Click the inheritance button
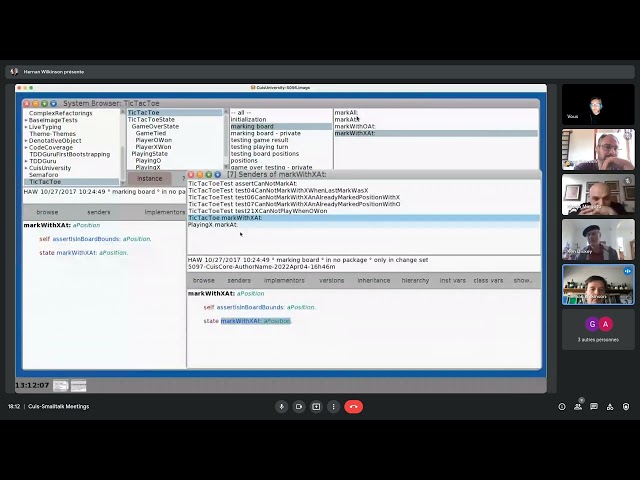This screenshot has width=640, height=480. (374, 280)
